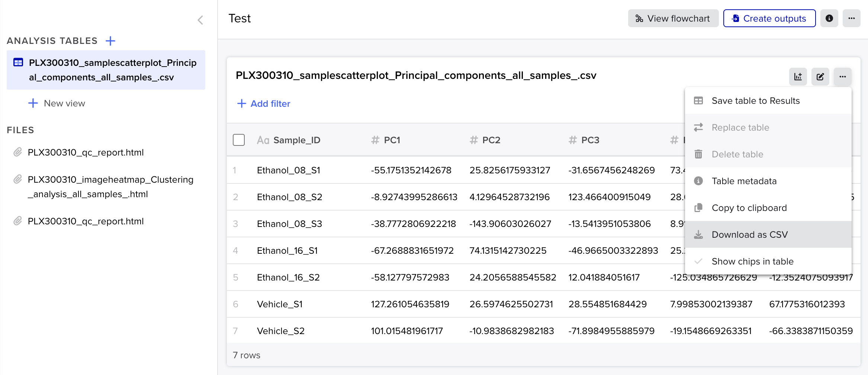Click the download icon for CSV export
The height and width of the screenshot is (375, 868).
pyautogui.click(x=698, y=234)
